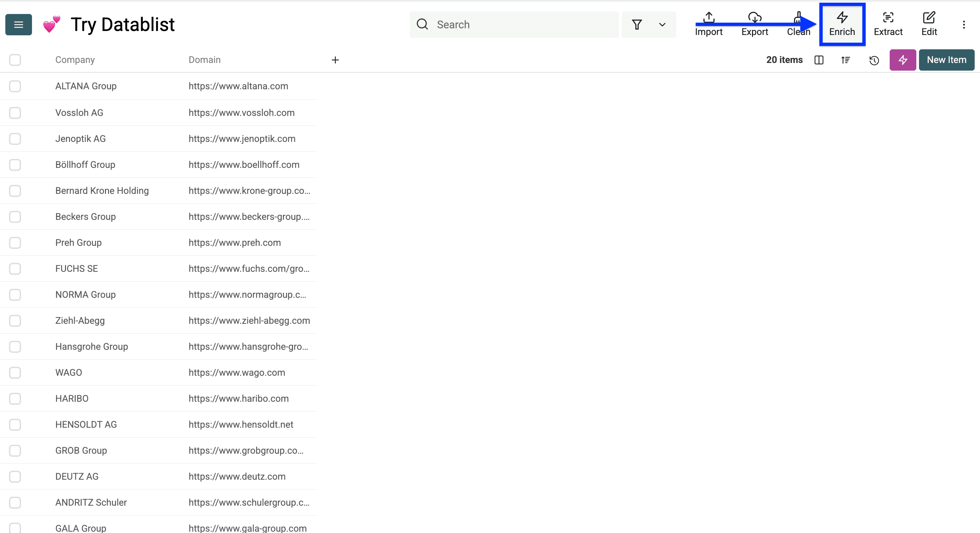
Task: Launch the Enrich feature
Action: pos(842,24)
